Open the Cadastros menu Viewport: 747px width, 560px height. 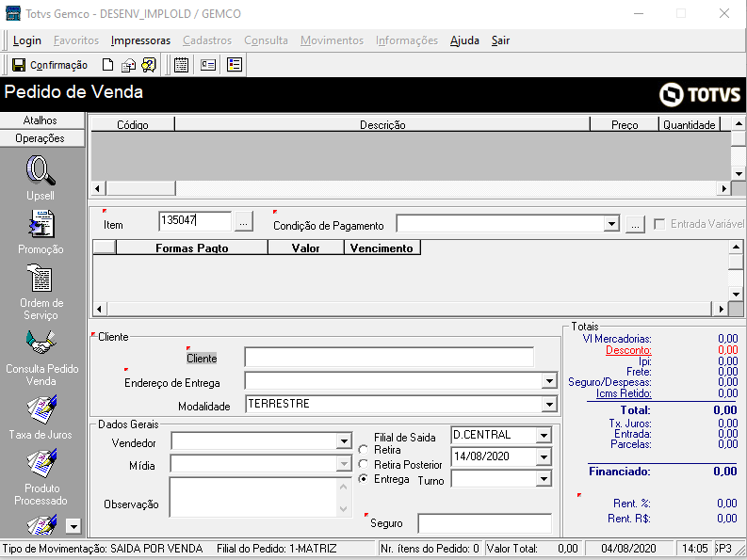point(207,40)
